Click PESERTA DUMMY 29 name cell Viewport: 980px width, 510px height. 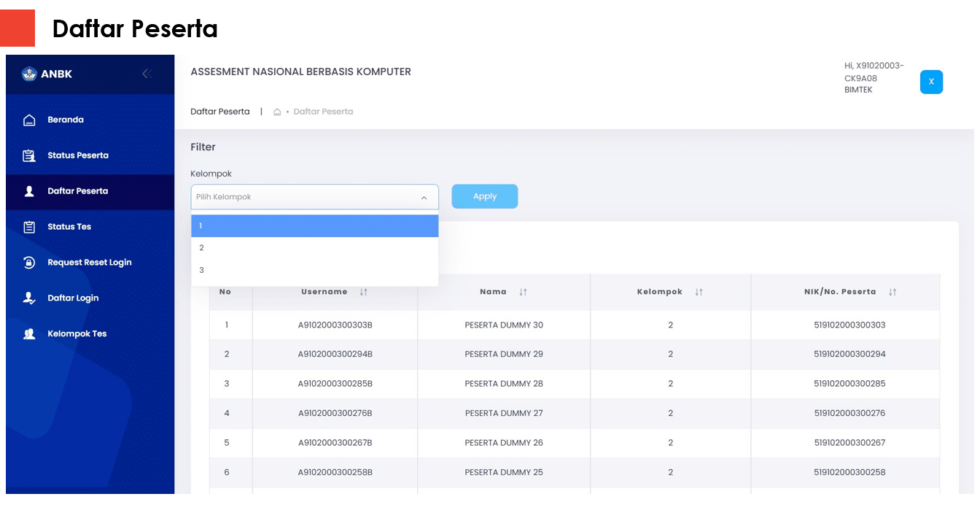(504, 354)
